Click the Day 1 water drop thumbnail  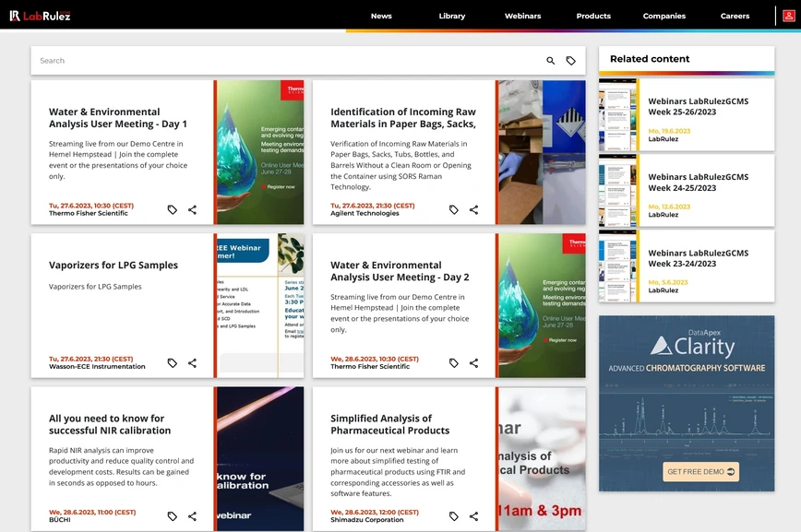tap(260, 152)
